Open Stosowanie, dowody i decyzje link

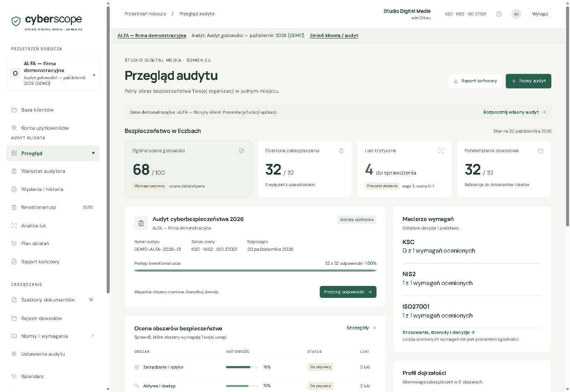tap(439, 332)
